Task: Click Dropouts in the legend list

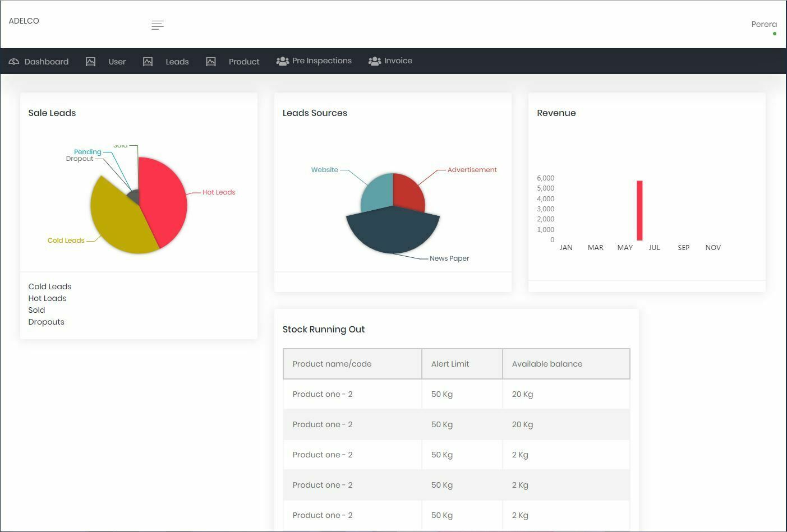Action: tap(47, 322)
